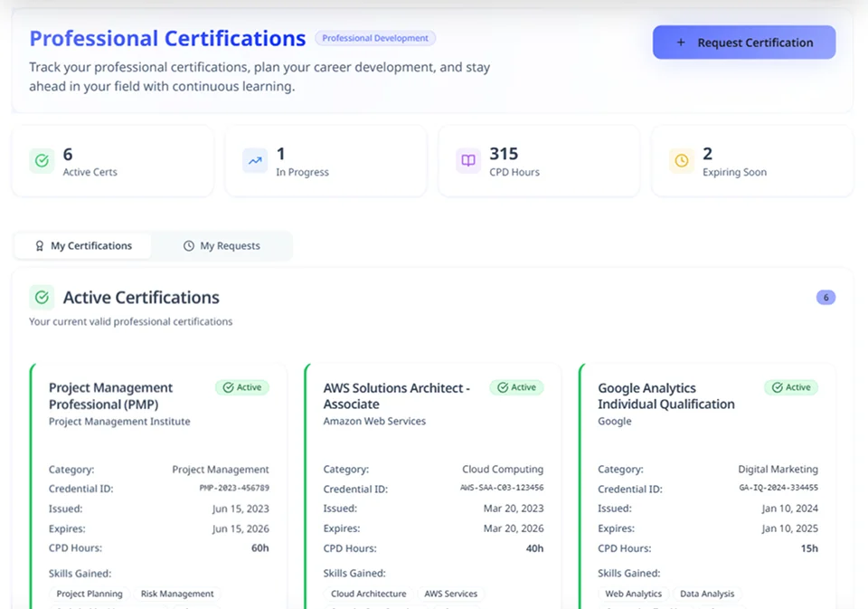Click the 60h CPD hours value on PMP card
Image resolution: width=868 pixels, height=609 pixels.
click(260, 548)
